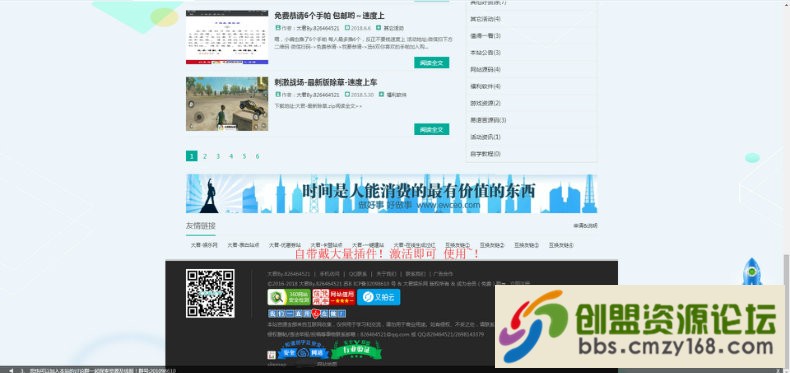Go to page 3 of the post list

218,156
